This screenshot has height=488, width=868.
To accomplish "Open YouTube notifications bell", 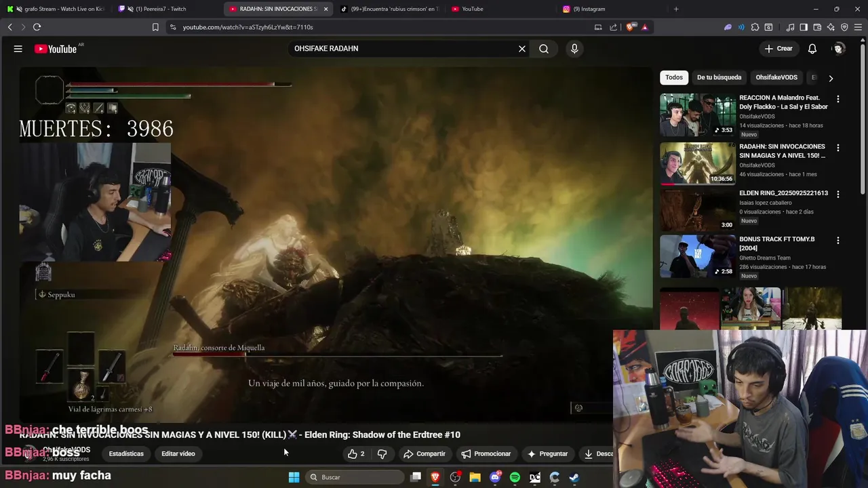I will 812,49.
